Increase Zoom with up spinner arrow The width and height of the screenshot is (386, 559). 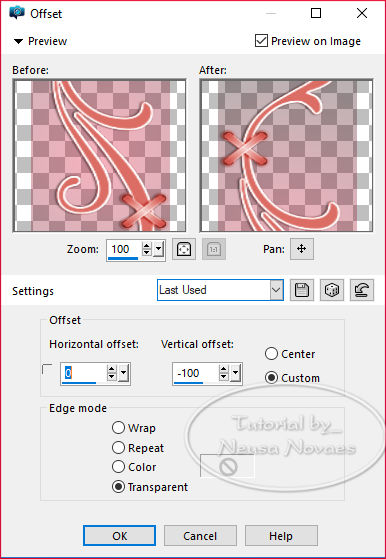click(146, 246)
